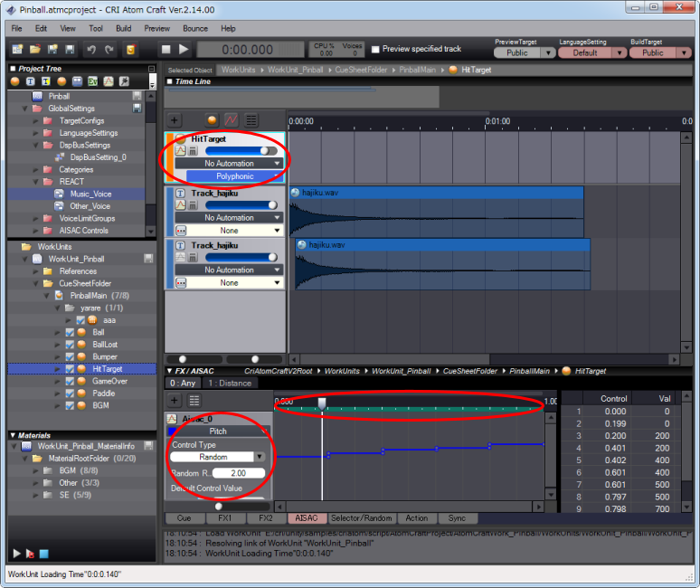
Task: Click the Undo arrow icon
Action: click(x=90, y=50)
